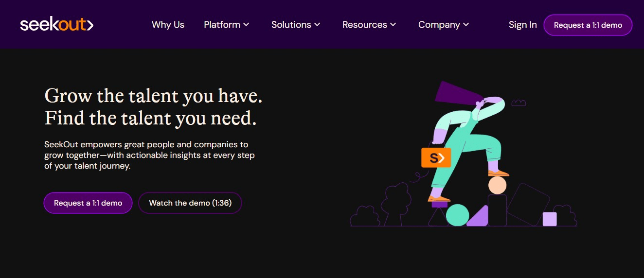Click the small lavender square shape
Screen dimensions: 644x278
click(549, 219)
